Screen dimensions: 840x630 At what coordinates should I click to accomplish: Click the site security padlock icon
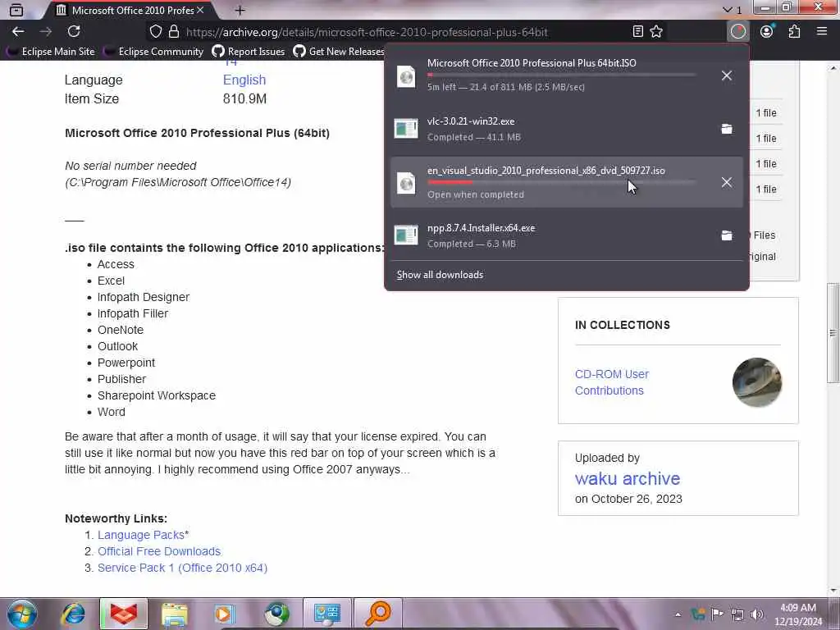(174, 32)
